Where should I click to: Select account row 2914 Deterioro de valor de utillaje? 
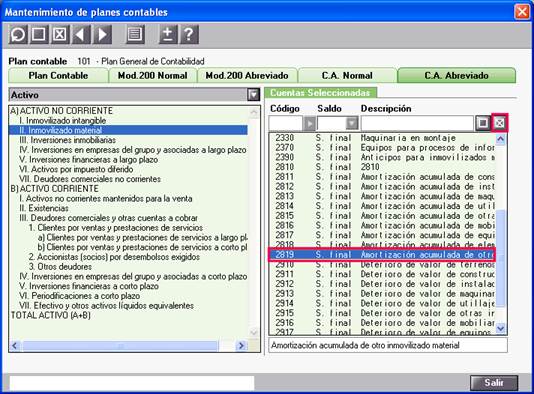click(382, 303)
